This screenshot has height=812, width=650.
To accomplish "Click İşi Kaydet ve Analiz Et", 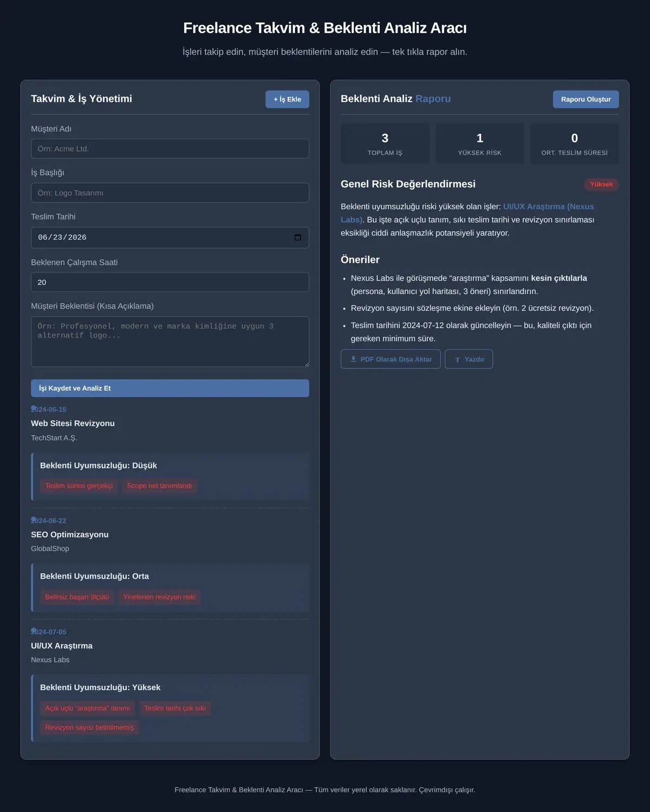I will coord(170,388).
